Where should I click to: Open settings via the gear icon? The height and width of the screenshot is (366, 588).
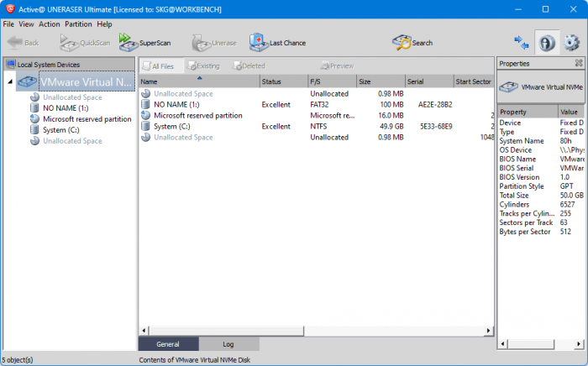click(x=571, y=42)
